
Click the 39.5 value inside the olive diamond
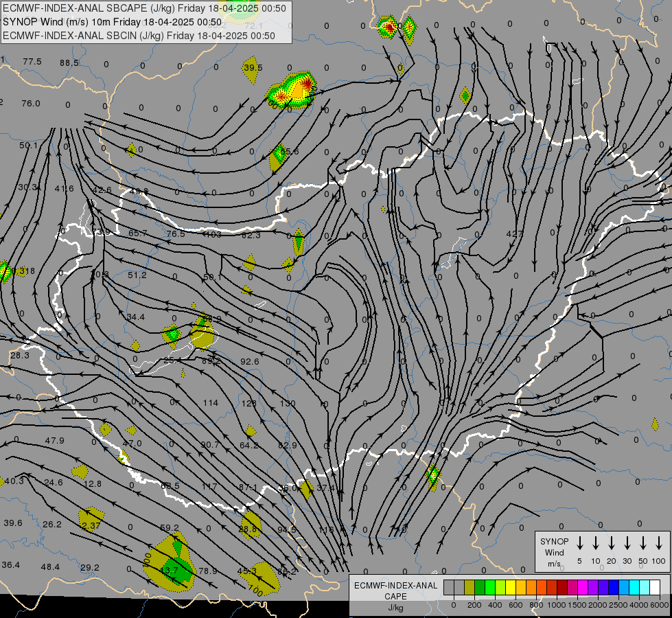pos(253,68)
